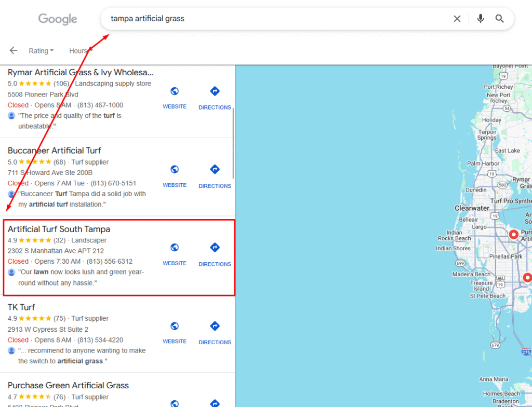Click DIRECTIONS label for TK Turf
This screenshot has width=532, height=407.
click(215, 343)
